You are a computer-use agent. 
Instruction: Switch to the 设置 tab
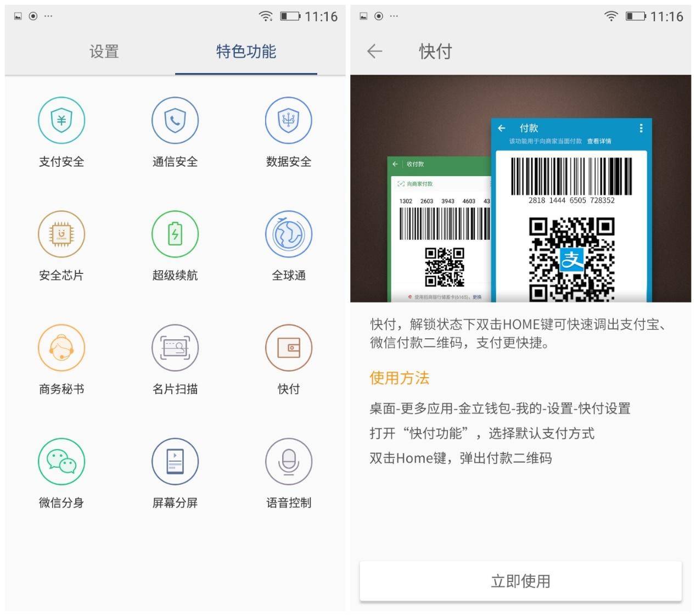[x=104, y=52]
